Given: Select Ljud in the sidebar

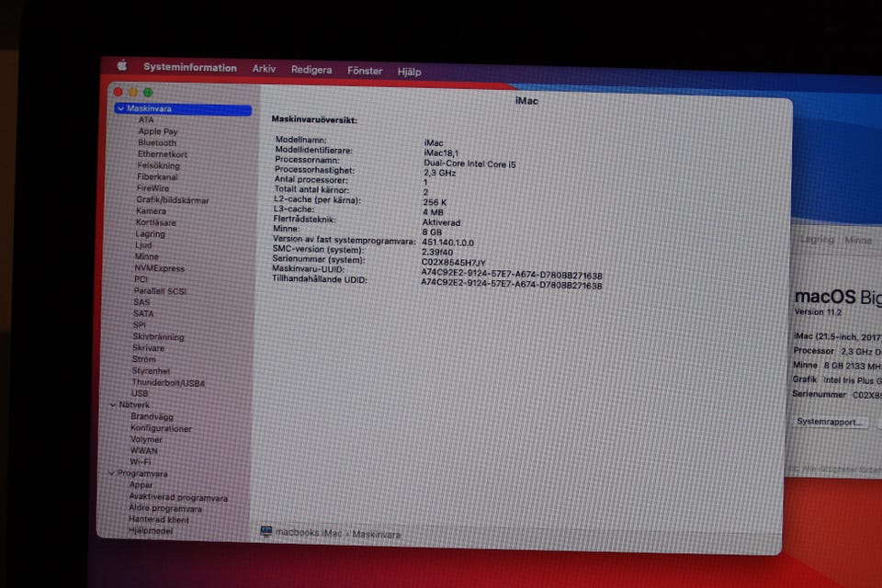Looking at the screenshot, I should coord(143,245).
